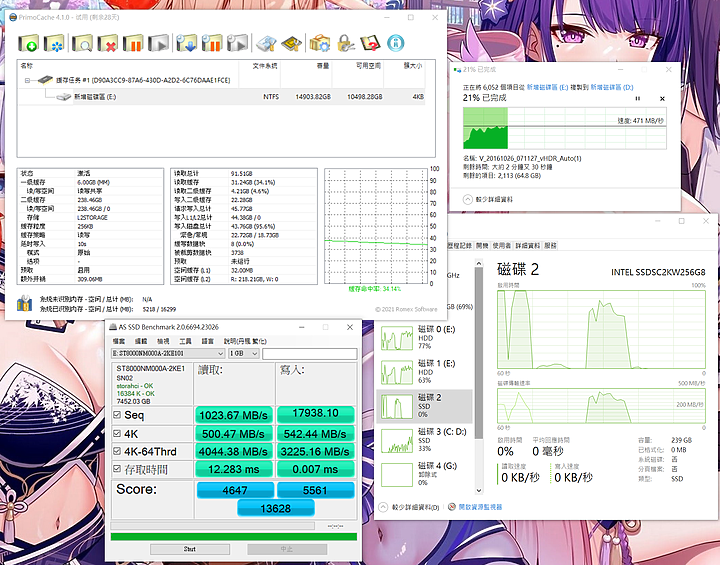The image size is (720, 565).
Task: Switch to 使用者 tab in Task Manager
Action: coord(502,246)
